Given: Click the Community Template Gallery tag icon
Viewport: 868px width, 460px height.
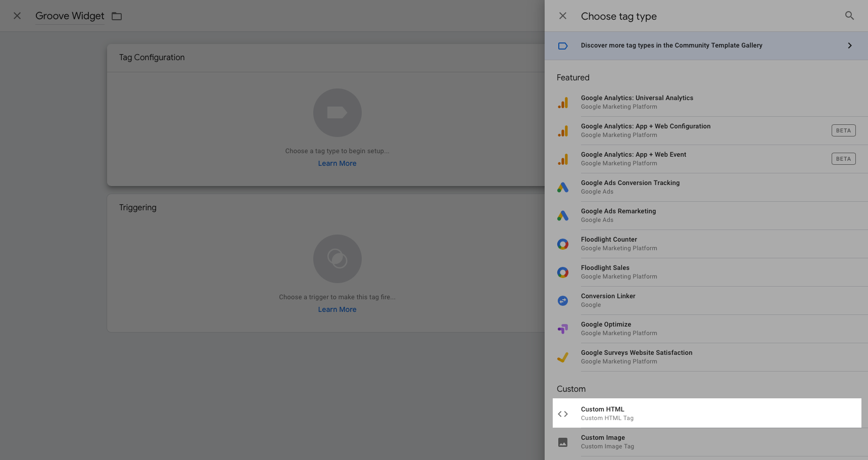Looking at the screenshot, I should click(x=563, y=46).
